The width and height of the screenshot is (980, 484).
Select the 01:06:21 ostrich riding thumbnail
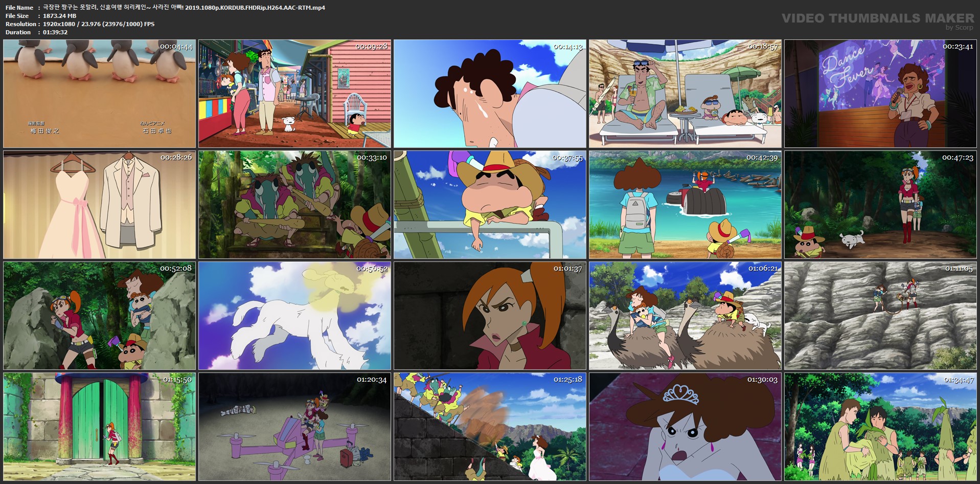[x=686, y=316]
